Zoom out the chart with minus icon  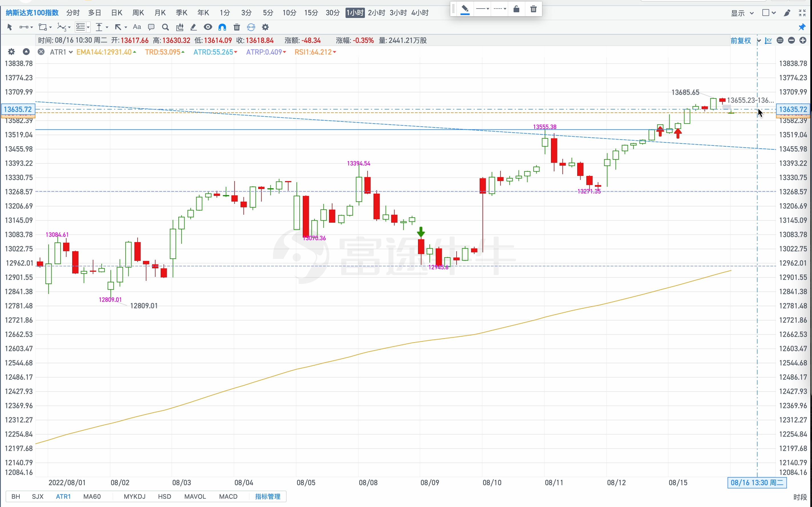[791, 40]
